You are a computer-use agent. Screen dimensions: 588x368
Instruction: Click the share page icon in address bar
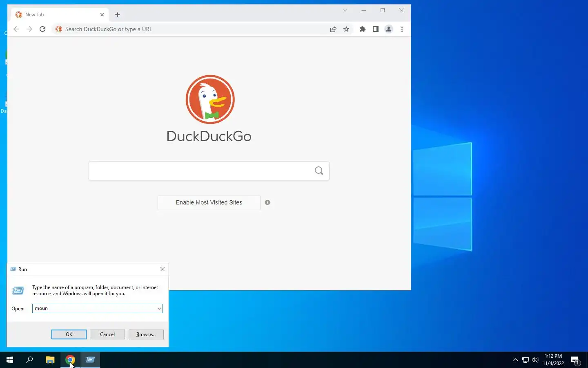333,29
